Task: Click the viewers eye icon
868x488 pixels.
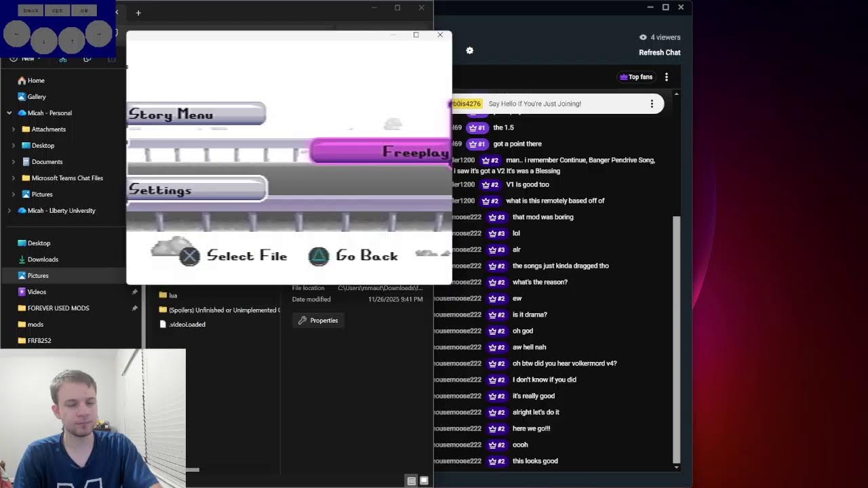Action: pyautogui.click(x=643, y=37)
